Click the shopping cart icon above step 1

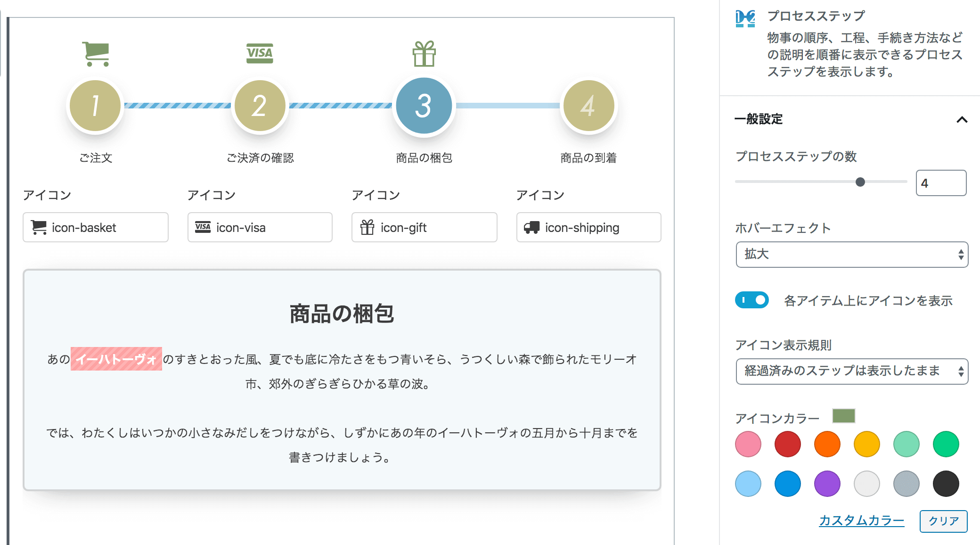[96, 54]
